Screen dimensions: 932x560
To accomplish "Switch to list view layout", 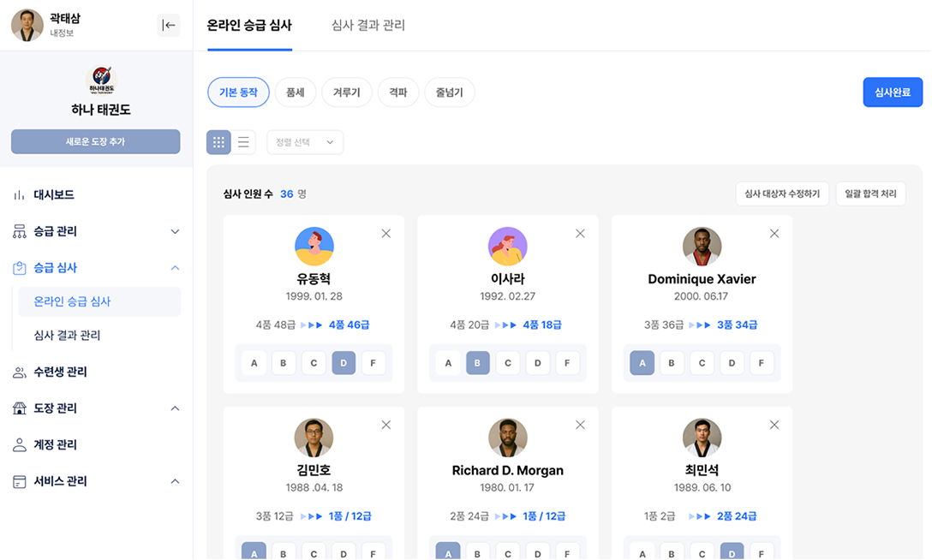I will (x=243, y=142).
